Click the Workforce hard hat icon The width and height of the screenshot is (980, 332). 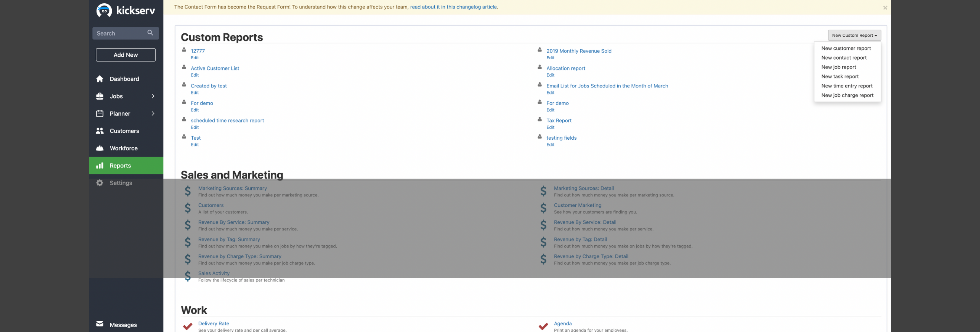point(100,148)
